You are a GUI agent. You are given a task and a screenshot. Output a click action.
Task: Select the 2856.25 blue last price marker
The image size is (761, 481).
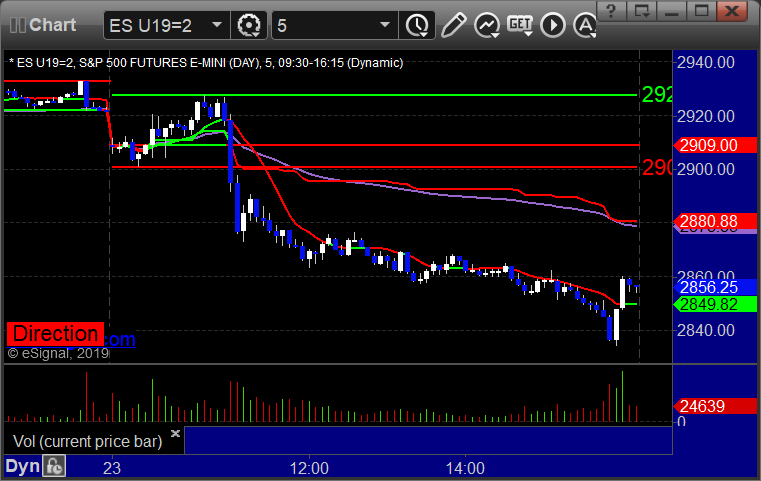click(x=715, y=287)
